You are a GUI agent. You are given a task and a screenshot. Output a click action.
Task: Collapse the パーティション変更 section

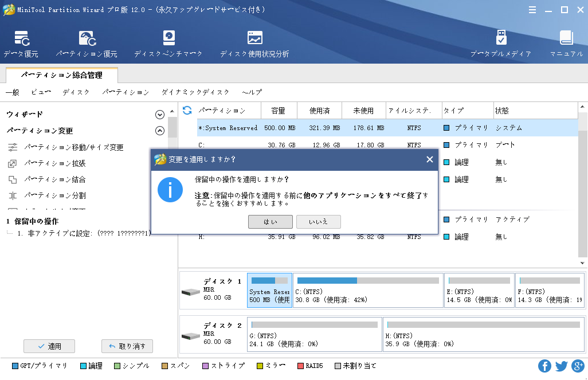pyautogui.click(x=160, y=131)
